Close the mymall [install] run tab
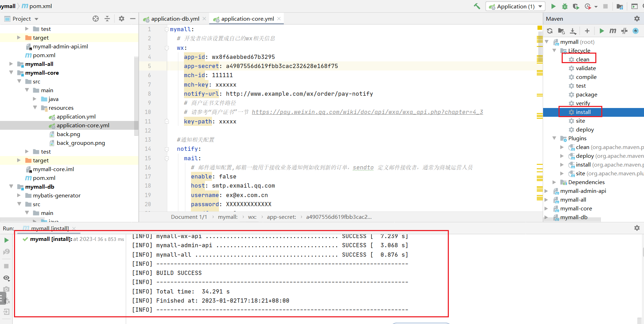This screenshot has width=644, height=324. (x=74, y=228)
